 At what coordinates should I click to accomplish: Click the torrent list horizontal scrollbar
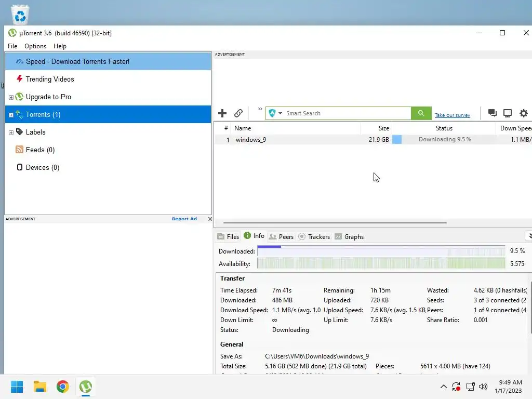point(335,223)
